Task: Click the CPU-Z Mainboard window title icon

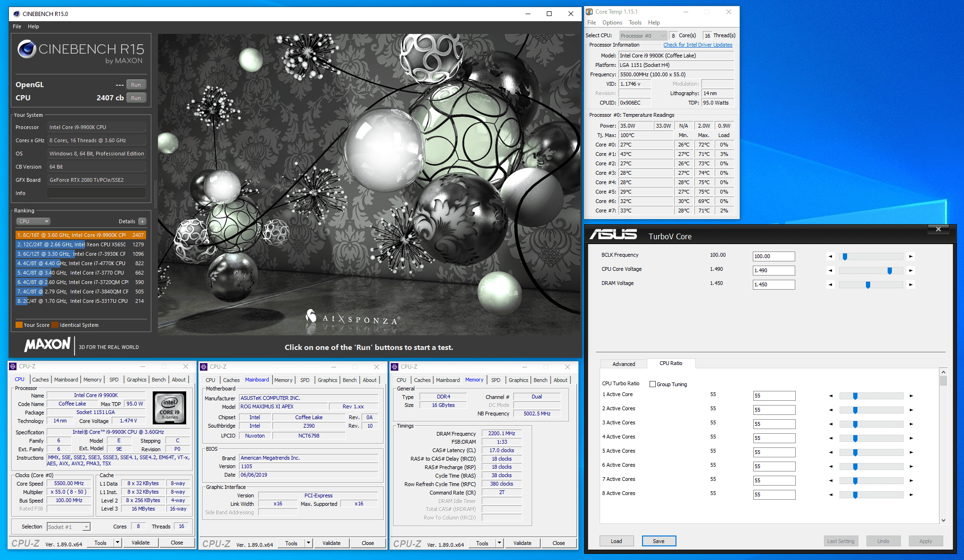Action: click(204, 367)
